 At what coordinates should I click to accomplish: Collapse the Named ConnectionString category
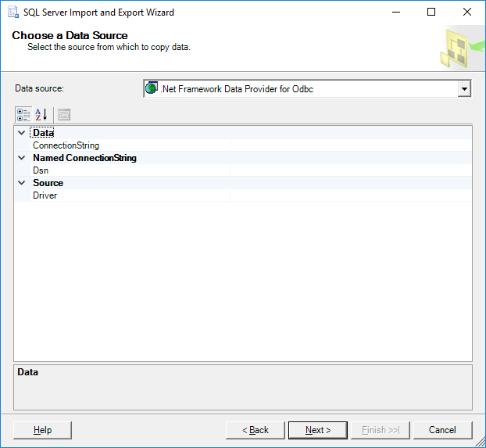[22, 158]
